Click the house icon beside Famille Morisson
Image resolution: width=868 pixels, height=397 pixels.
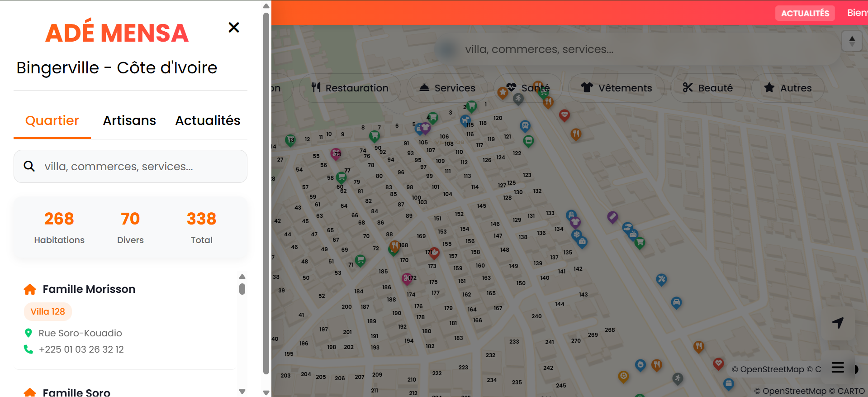30,289
